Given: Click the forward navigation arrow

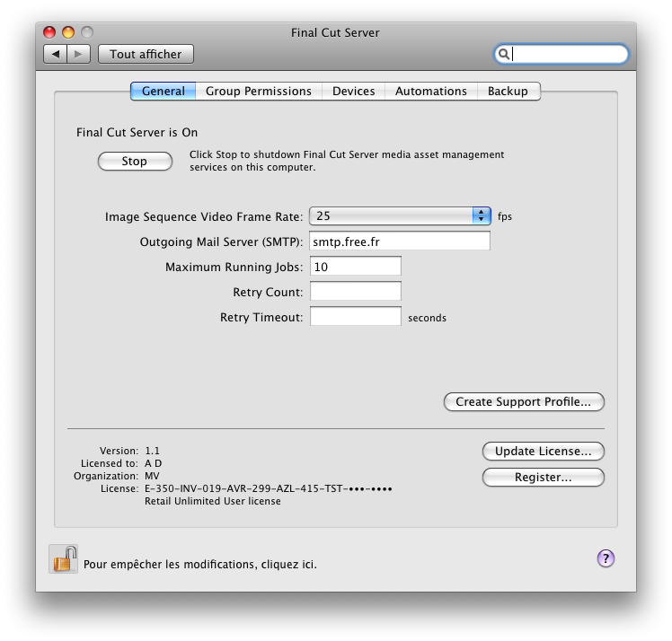Looking at the screenshot, I should [78, 54].
